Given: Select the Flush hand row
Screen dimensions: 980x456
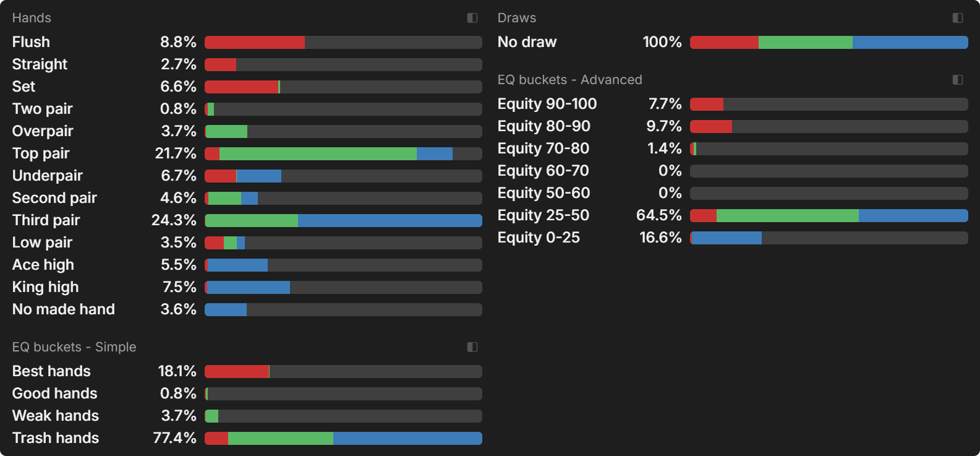Looking at the screenshot, I should coord(31,42).
